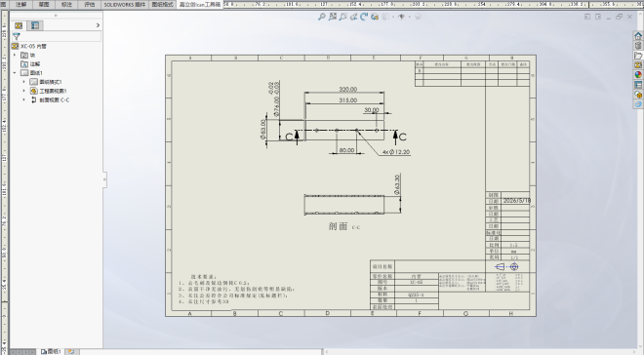The height and width of the screenshot is (355, 644).
Task: Click the document tile-right window button
Action: pos(598,17)
